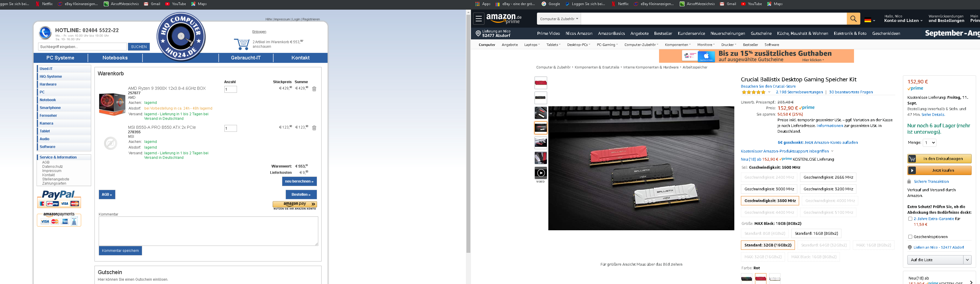Click the neu berechnen button
The width and height of the screenshot is (980, 284).
coord(299,182)
